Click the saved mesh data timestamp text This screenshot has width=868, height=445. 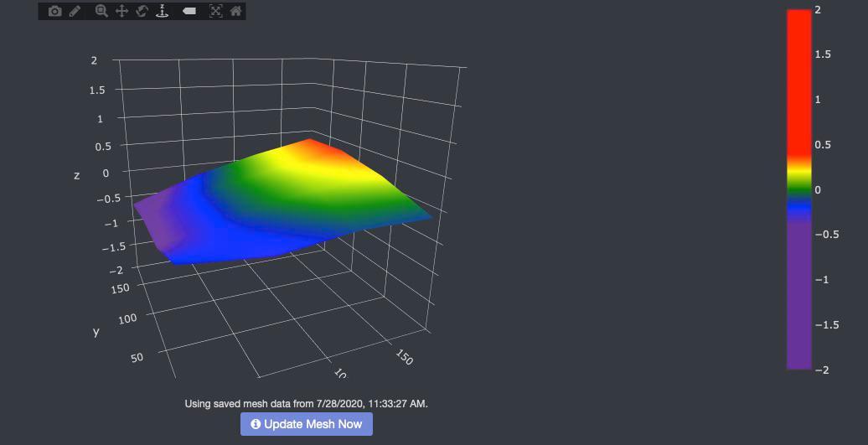tap(306, 404)
